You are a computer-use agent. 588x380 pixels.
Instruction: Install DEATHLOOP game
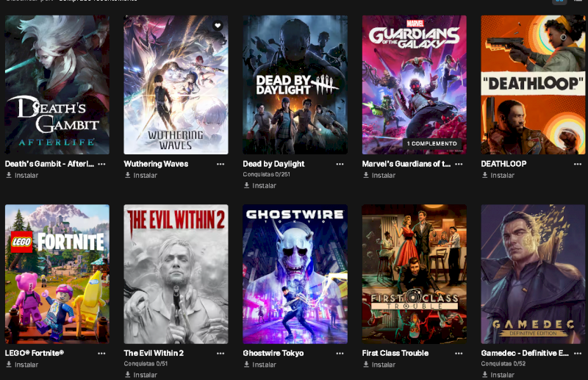498,175
